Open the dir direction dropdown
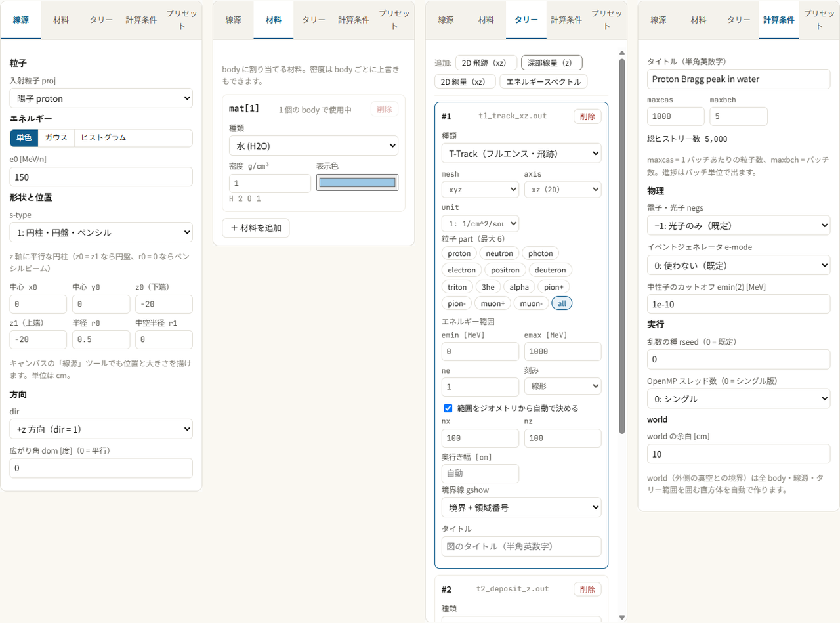The height and width of the screenshot is (623, 840). 101,429
